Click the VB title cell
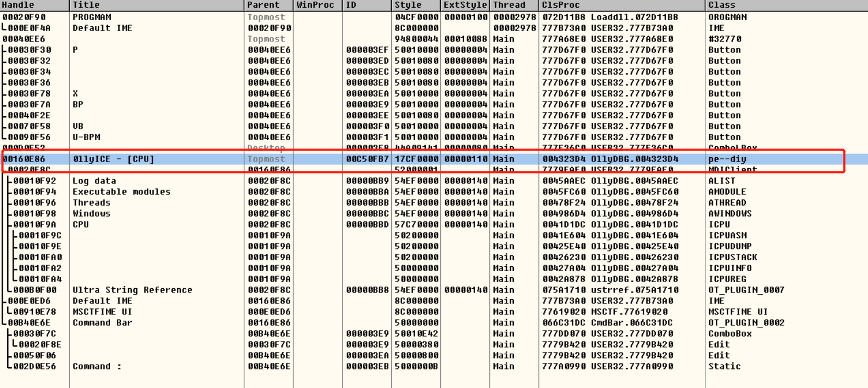Image resolution: width=868 pixels, height=388 pixels. 78,126
